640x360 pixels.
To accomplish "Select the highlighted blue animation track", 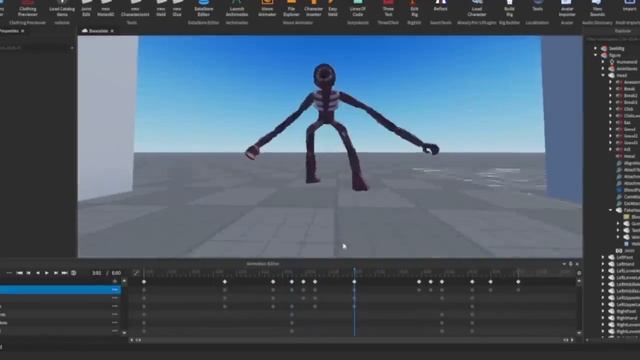I will click(60, 290).
